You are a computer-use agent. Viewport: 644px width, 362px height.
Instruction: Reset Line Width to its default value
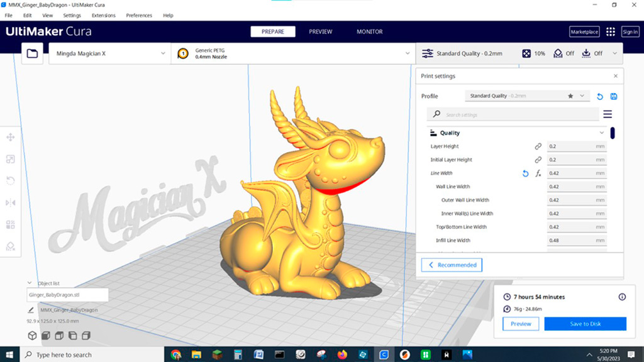click(x=525, y=173)
